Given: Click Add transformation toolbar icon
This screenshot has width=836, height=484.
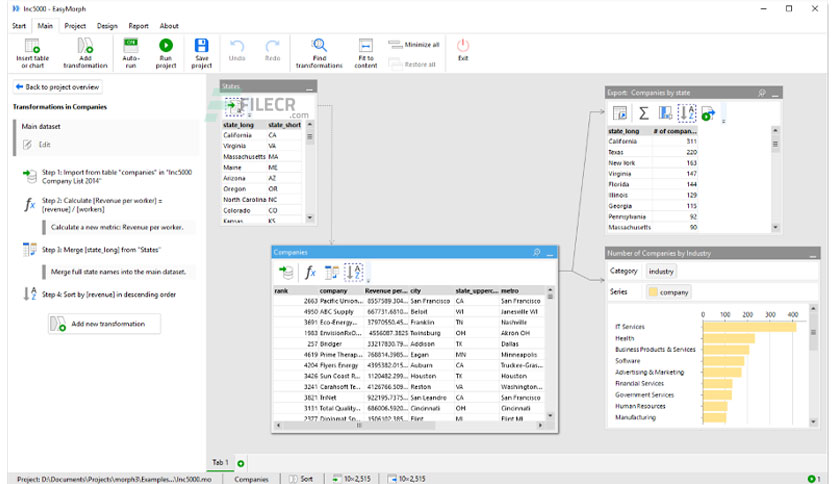Looking at the screenshot, I should [x=85, y=46].
